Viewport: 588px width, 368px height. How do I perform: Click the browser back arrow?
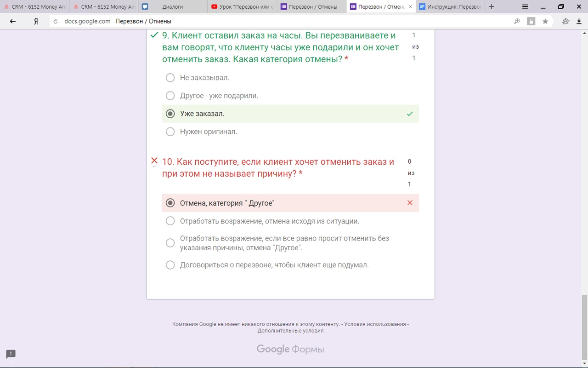tap(13, 21)
